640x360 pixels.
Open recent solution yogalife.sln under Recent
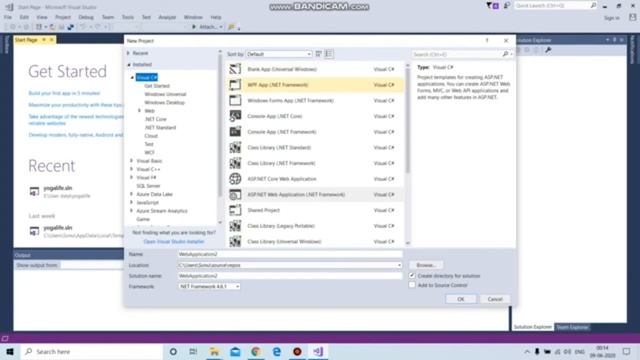coord(58,188)
